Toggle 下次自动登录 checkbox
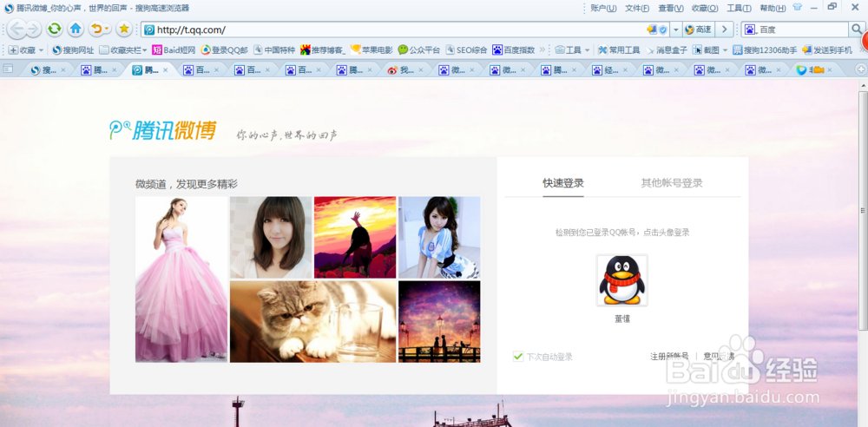 [x=518, y=356]
